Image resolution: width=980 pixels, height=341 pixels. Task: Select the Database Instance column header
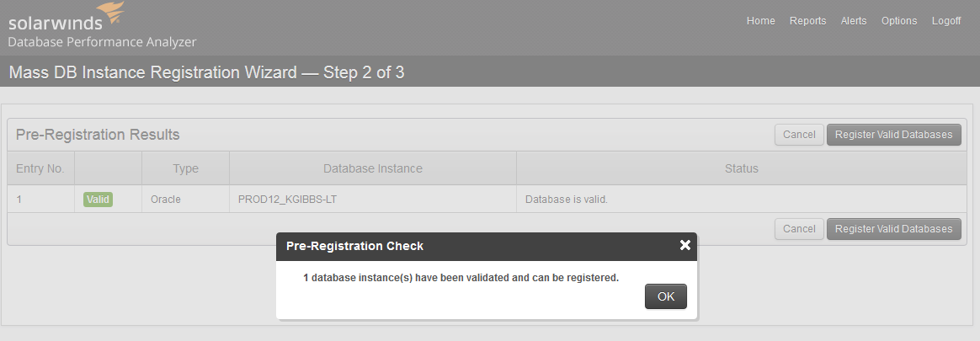[372, 168]
